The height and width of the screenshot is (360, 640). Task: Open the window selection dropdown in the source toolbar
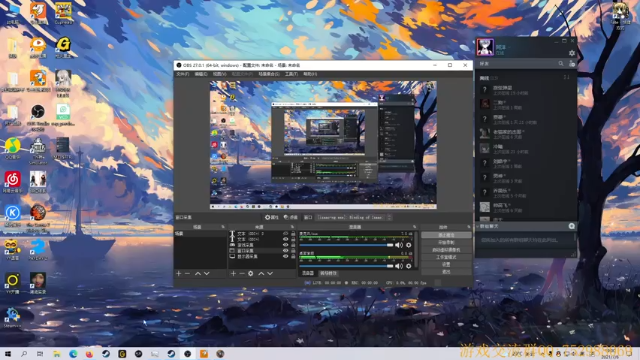354,218
